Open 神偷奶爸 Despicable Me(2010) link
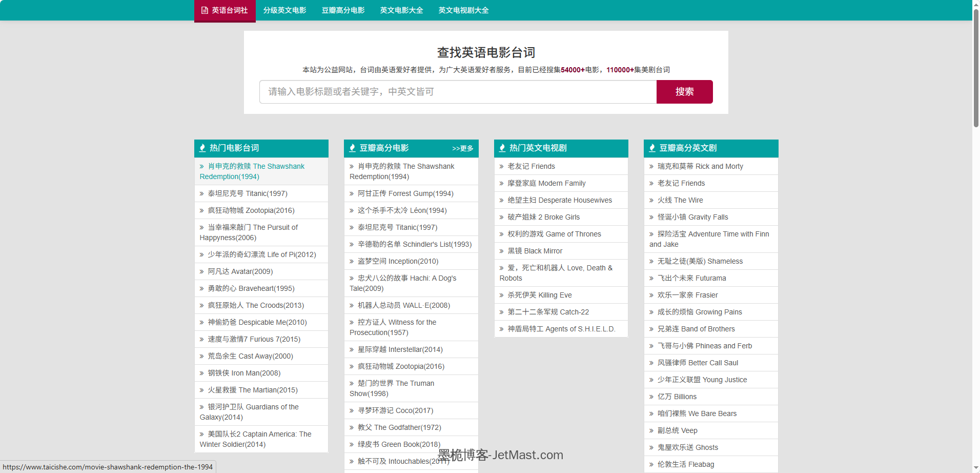The height and width of the screenshot is (473, 980). click(x=257, y=322)
